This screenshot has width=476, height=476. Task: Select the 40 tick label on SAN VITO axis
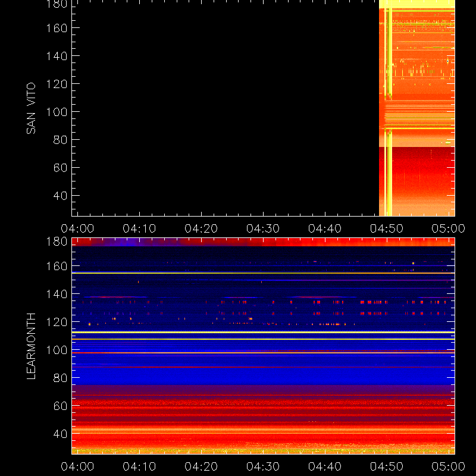[60, 196]
